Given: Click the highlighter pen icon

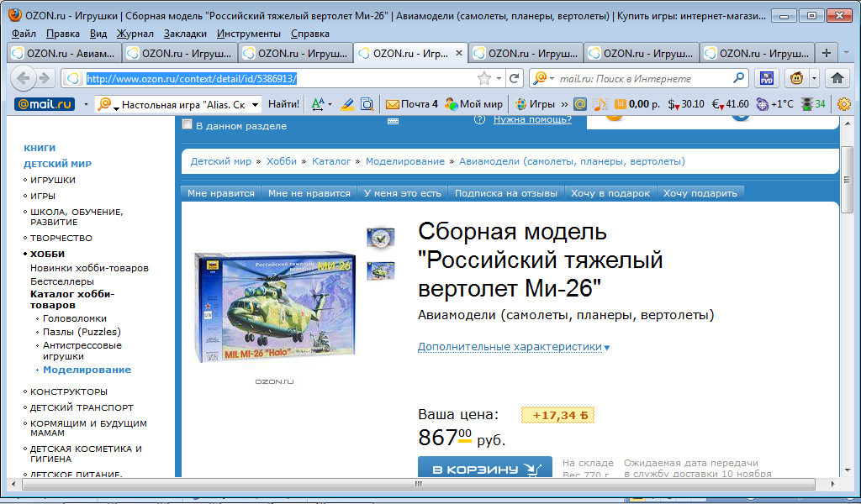Looking at the screenshot, I should tap(347, 103).
